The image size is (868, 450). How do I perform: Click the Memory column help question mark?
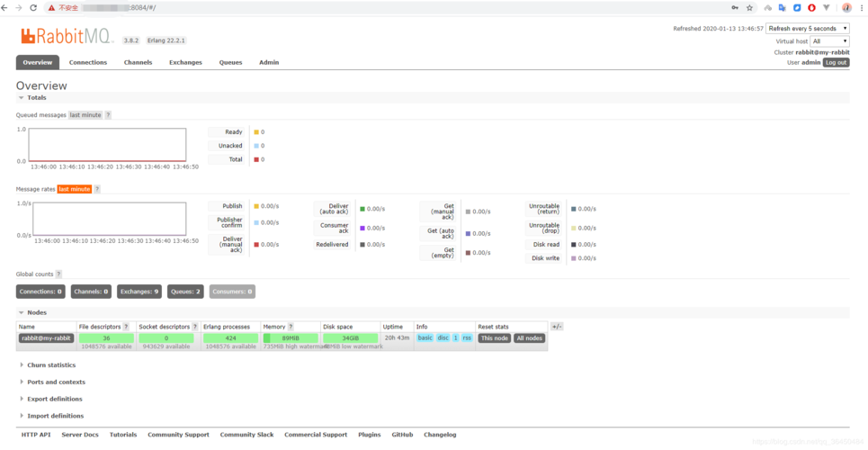291,327
